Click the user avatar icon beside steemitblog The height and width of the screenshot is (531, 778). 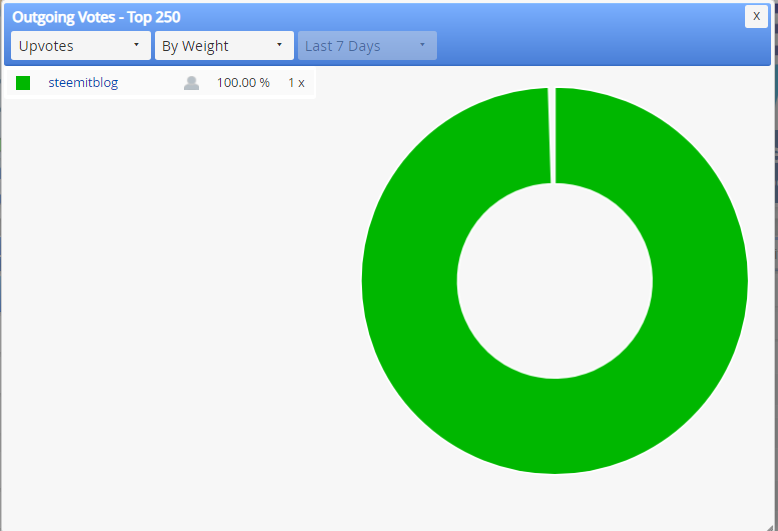pyautogui.click(x=192, y=83)
